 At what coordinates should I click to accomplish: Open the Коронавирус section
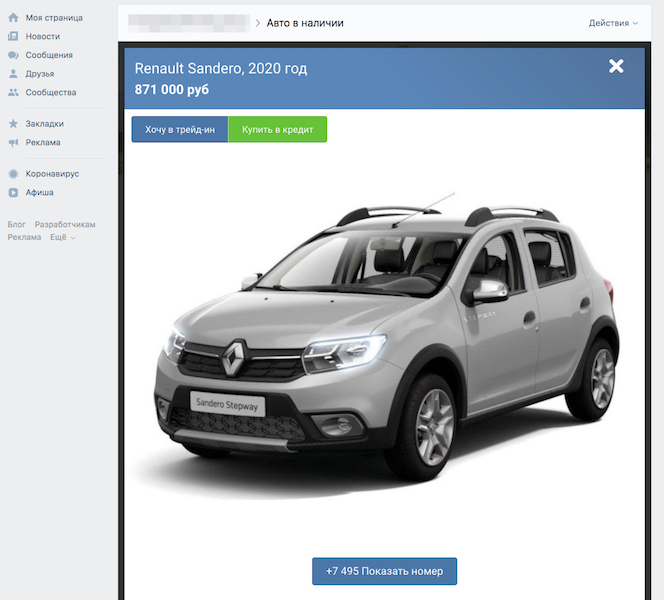(52, 174)
